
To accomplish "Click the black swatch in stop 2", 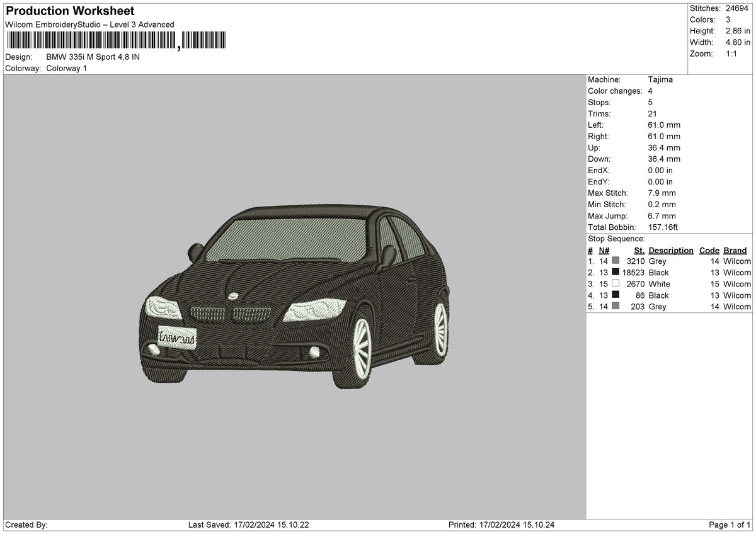I will (x=616, y=272).
